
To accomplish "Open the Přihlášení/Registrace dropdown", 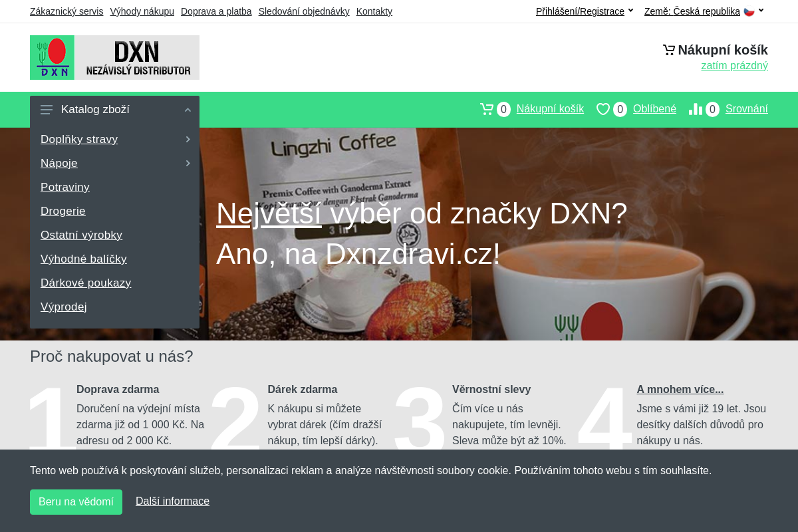I will (x=585, y=11).
